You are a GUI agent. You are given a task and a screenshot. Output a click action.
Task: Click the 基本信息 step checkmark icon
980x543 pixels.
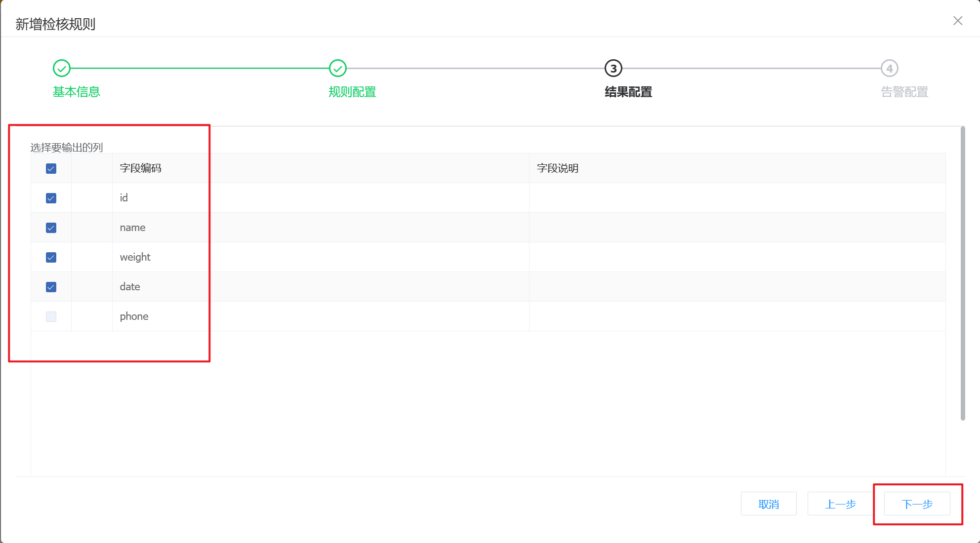pos(62,69)
